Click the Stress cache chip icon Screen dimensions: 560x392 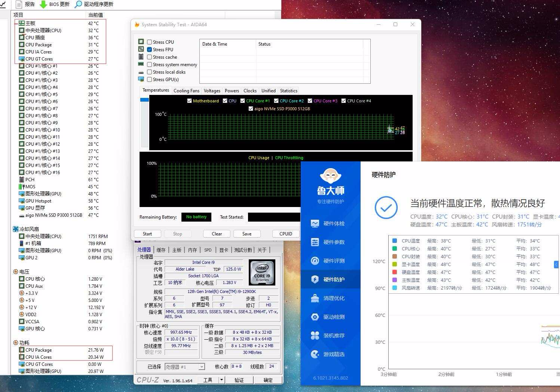click(x=141, y=57)
